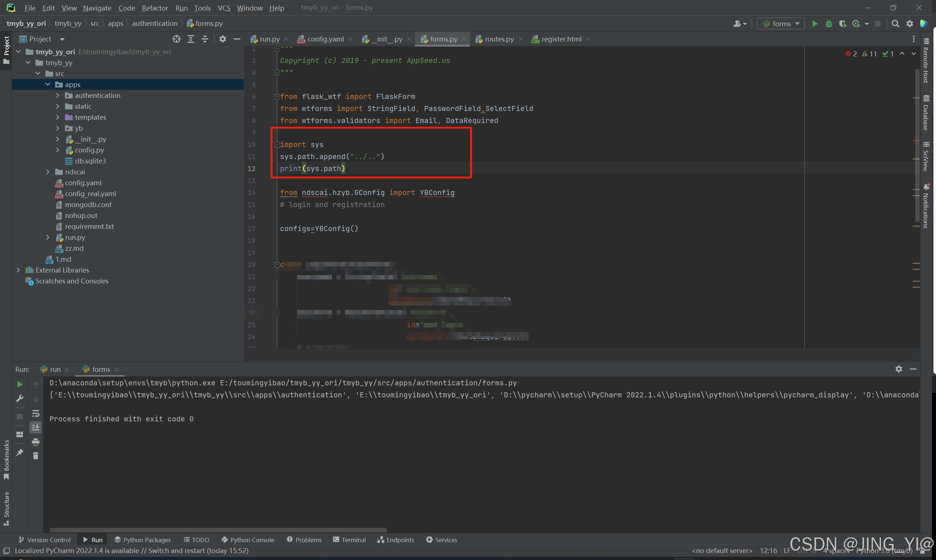
Task: Click the Run console horizontal scrollbar
Action: pyautogui.click(x=218, y=530)
